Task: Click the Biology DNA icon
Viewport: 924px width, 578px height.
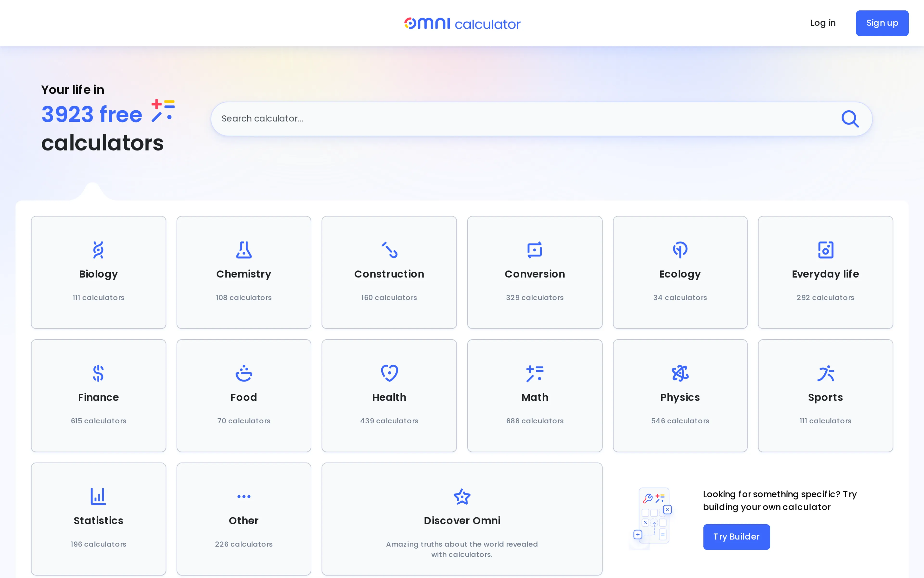Action: pos(98,250)
